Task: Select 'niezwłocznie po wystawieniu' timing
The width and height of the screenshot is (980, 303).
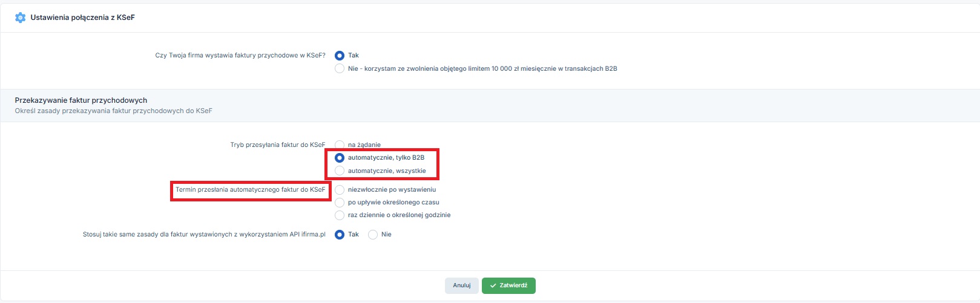Action: click(340, 190)
